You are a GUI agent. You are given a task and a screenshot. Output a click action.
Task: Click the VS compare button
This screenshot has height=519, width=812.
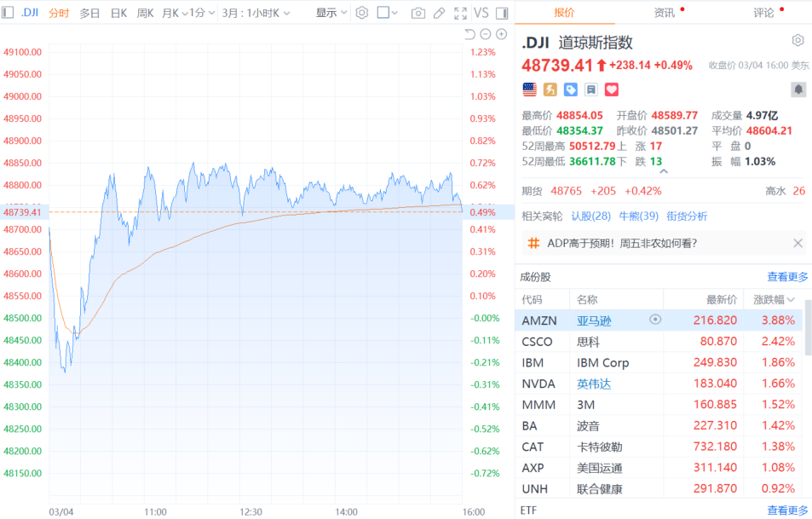[481, 13]
